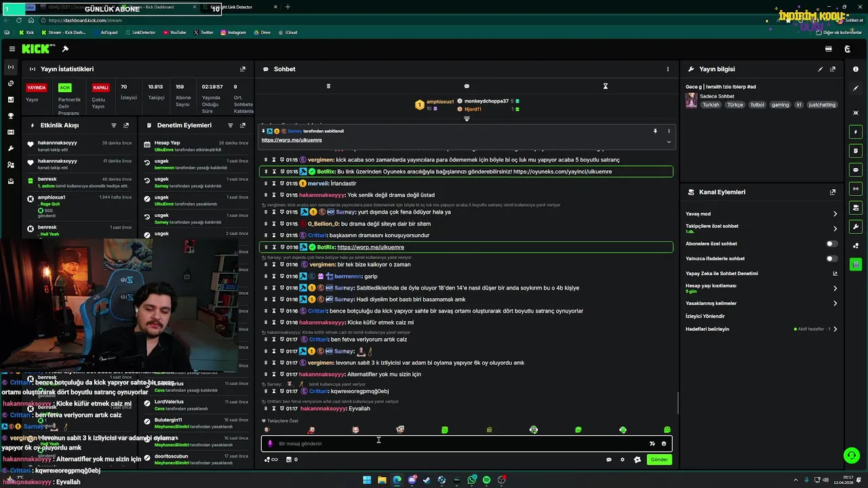The image size is (868, 488).
Task: Edit stream info with pencil icon
Action: (821, 69)
